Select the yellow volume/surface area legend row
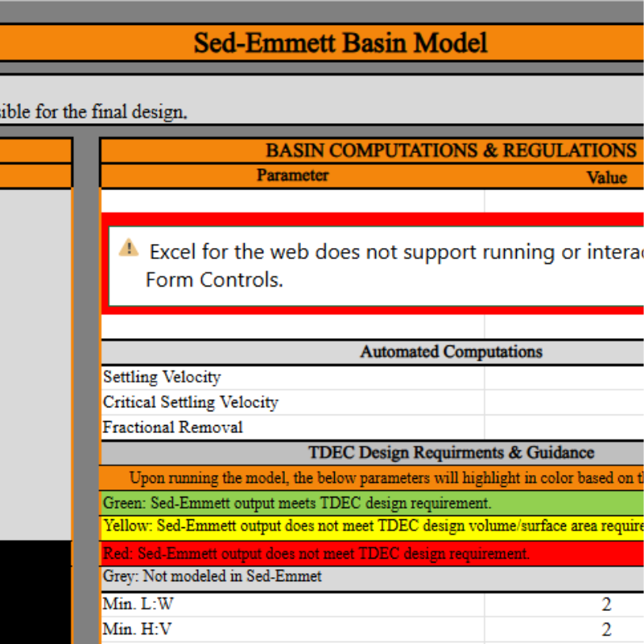 372,528
